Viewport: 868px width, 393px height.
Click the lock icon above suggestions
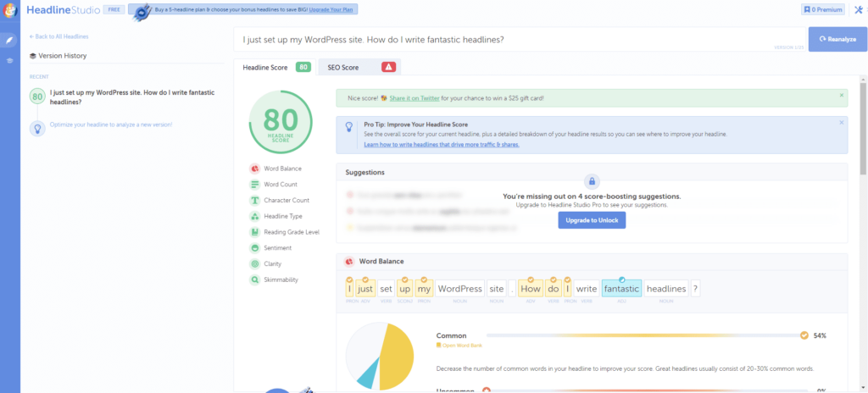click(x=592, y=181)
